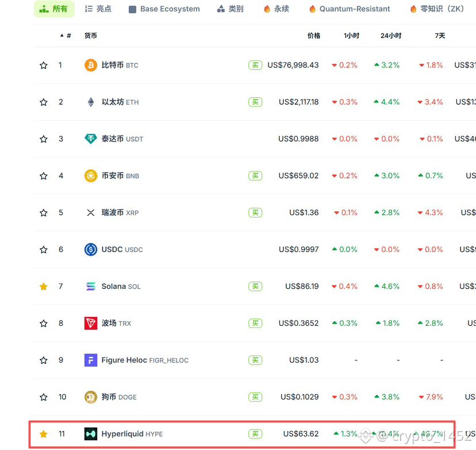Click the Ethereum diamond logo
476x450 pixels.
90,102
